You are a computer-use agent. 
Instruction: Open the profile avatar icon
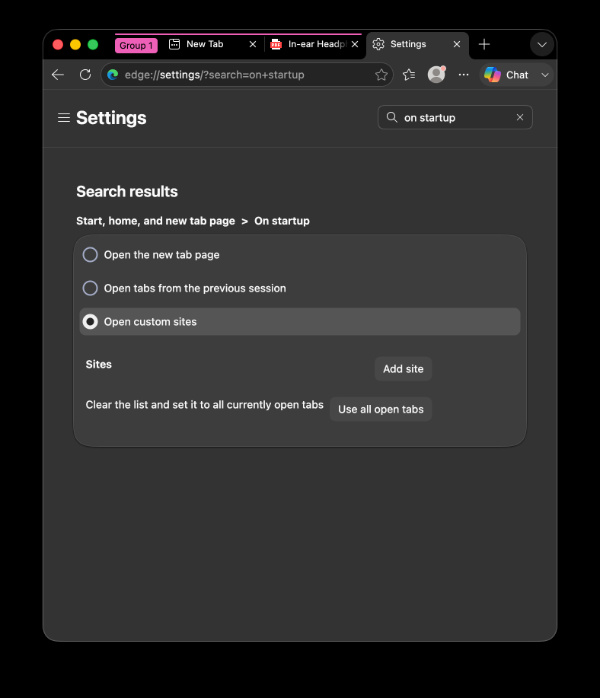pos(437,74)
